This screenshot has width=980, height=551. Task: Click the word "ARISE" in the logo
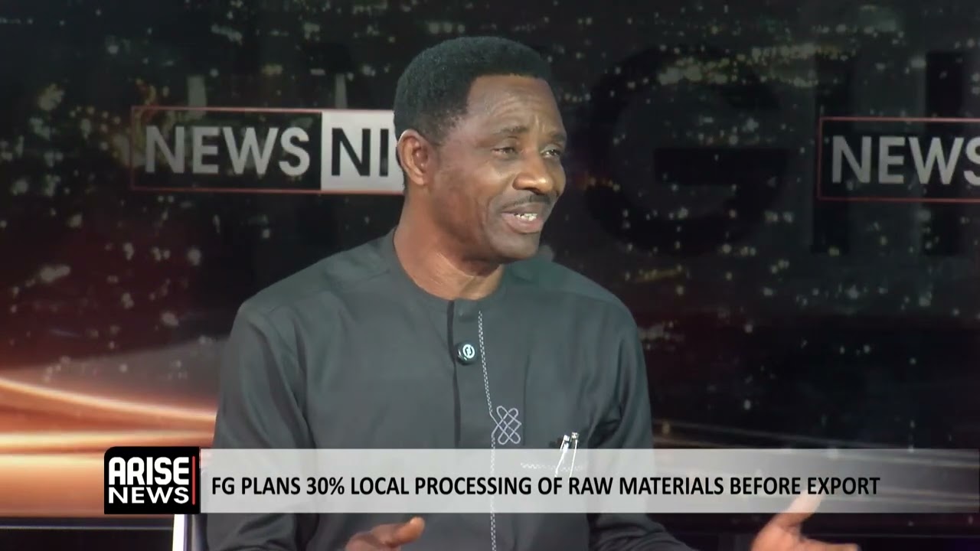[151, 468]
